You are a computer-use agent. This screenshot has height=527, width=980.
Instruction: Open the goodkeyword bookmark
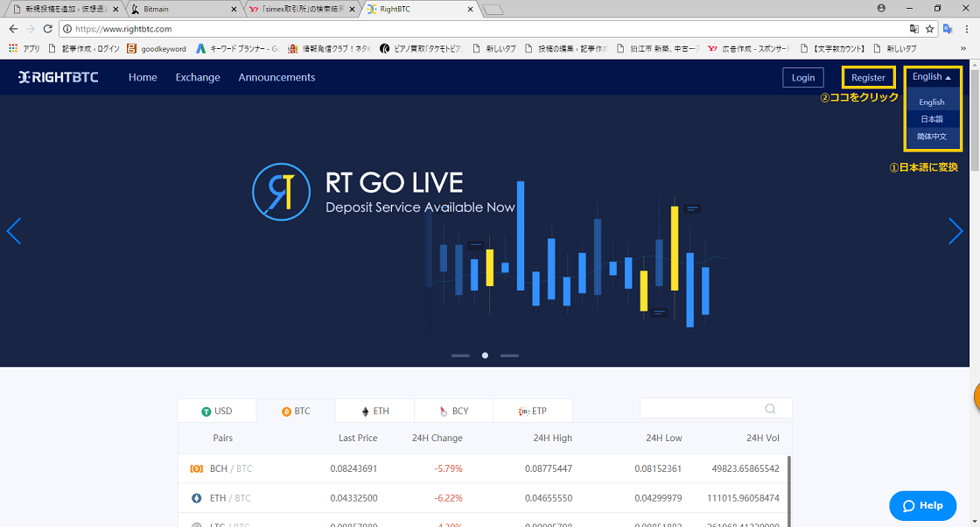click(x=157, y=48)
